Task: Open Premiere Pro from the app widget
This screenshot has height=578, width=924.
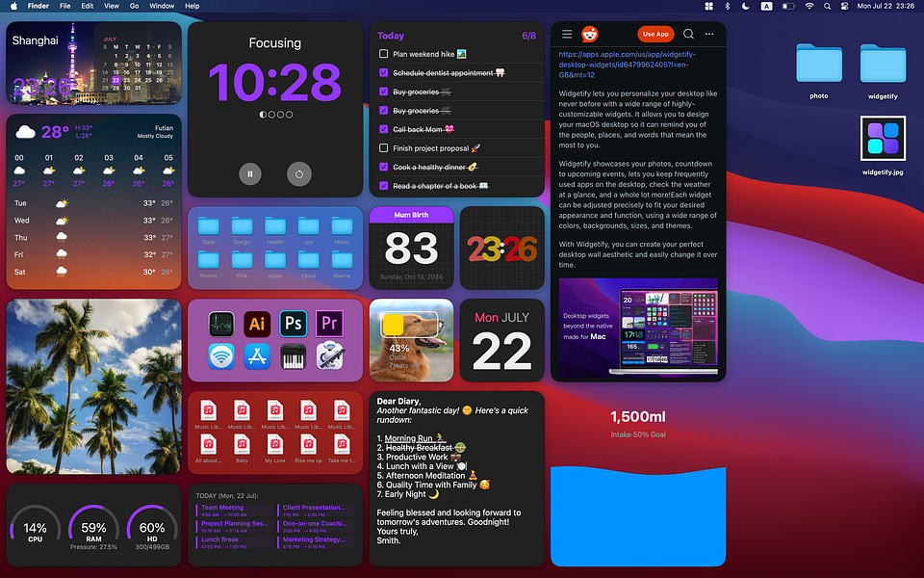Action: [x=329, y=324]
